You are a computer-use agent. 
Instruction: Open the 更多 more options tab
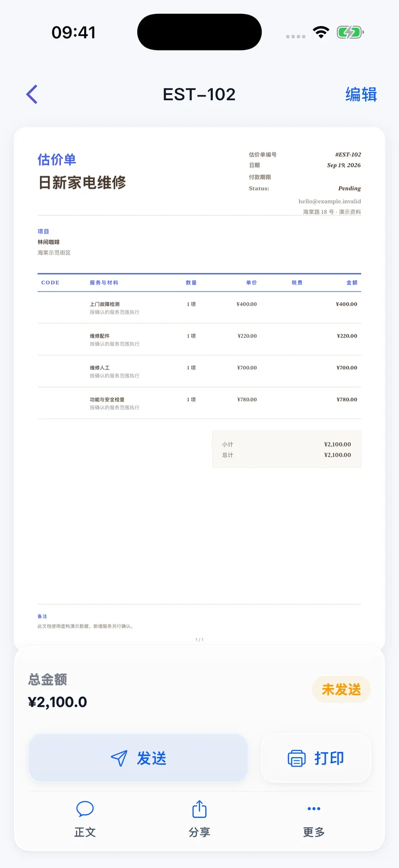pyautogui.click(x=314, y=820)
